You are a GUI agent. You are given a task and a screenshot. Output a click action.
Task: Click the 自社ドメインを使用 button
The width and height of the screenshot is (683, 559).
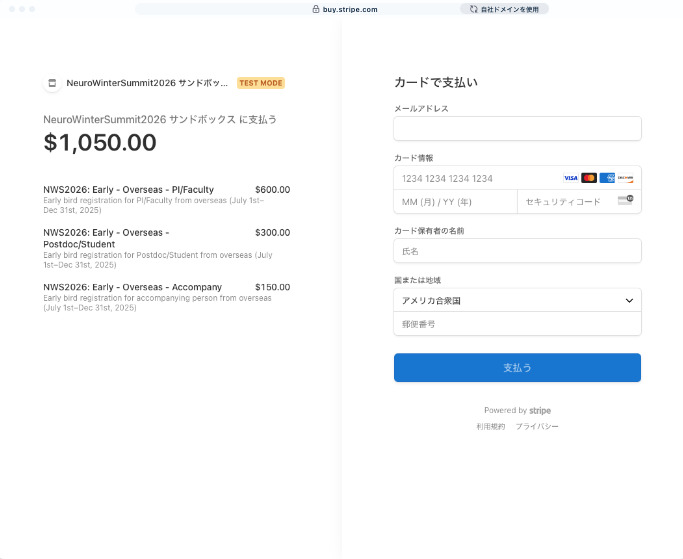504,9
